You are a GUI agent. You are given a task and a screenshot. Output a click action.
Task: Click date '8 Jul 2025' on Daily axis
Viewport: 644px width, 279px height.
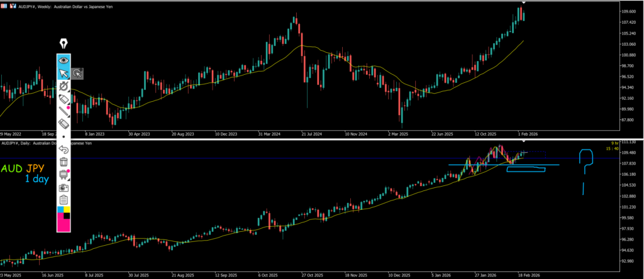coord(96,276)
